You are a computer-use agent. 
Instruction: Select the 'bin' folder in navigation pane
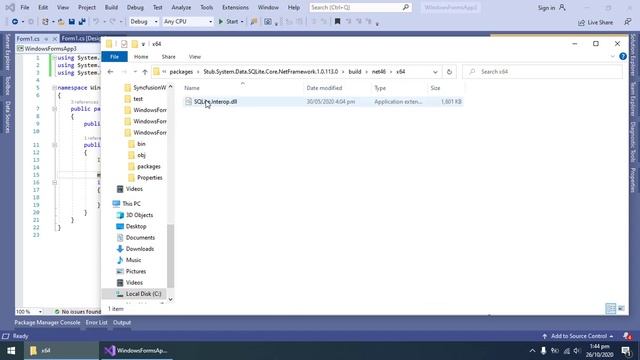click(141, 144)
